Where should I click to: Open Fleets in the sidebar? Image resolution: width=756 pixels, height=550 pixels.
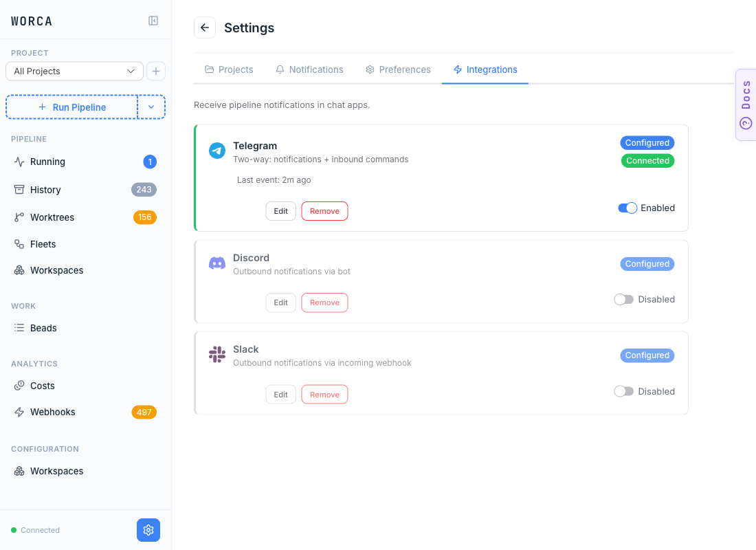85,244
